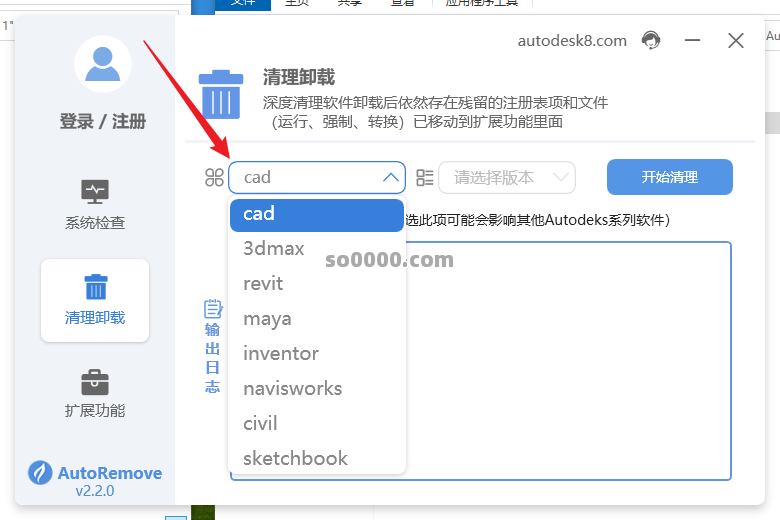Select navisworks from the list
The height and width of the screenshot is (520, 780).
click(292, 389)
